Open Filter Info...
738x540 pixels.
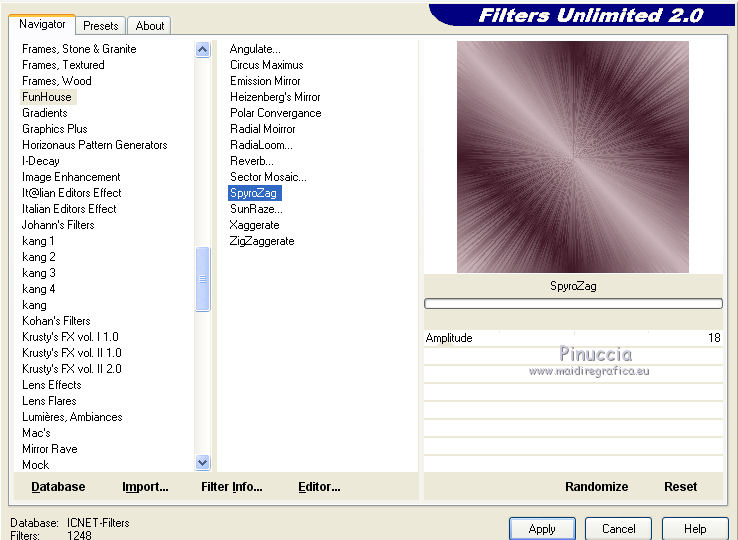232,486
